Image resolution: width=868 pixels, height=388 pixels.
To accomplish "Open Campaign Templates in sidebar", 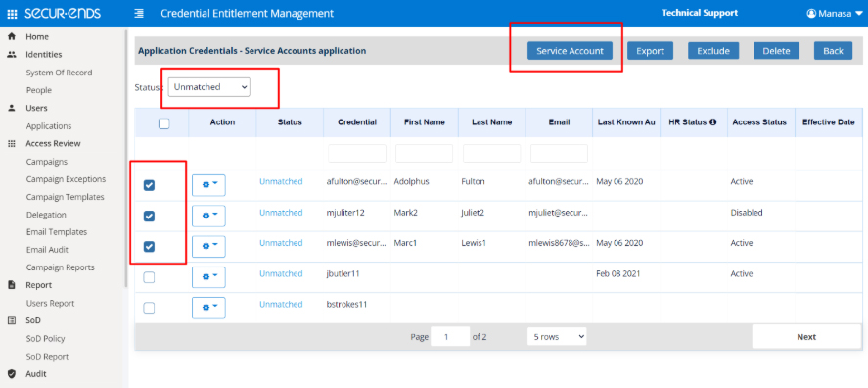I will pyautogui.click(x=65, y=197).
